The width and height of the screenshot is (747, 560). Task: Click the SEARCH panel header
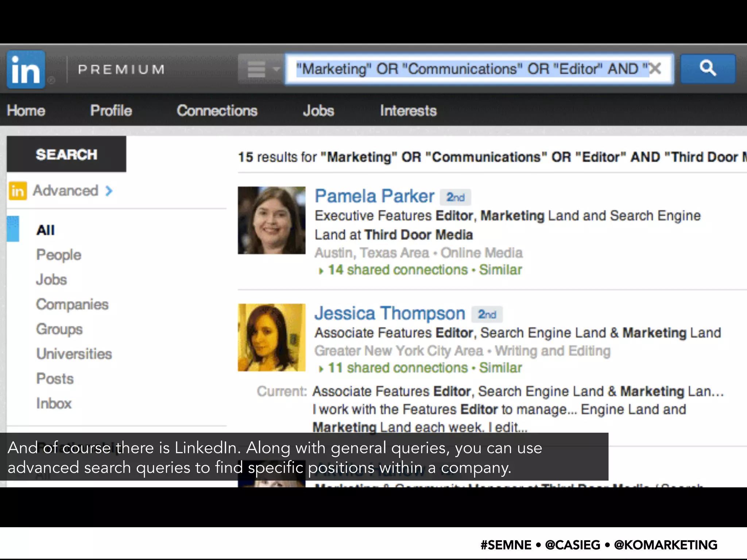[66, 154]
